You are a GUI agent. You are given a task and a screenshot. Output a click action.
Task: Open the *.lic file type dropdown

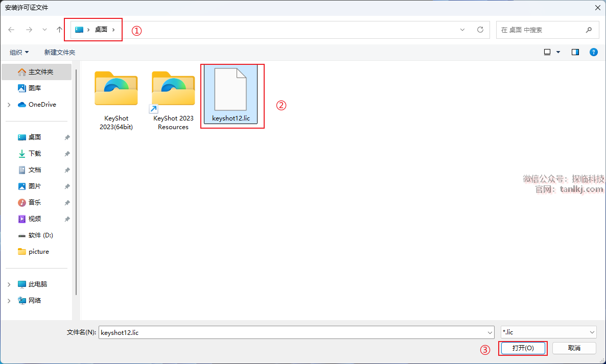tap(548, 332)
